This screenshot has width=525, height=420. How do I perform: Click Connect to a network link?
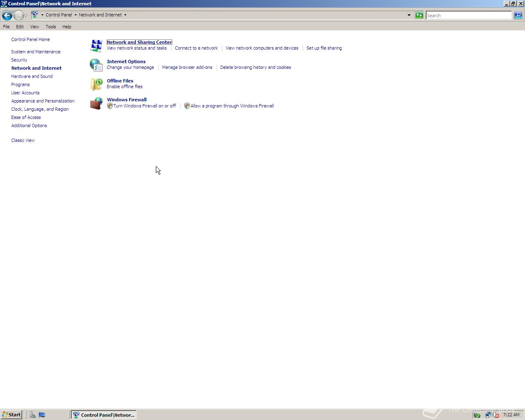196,48
